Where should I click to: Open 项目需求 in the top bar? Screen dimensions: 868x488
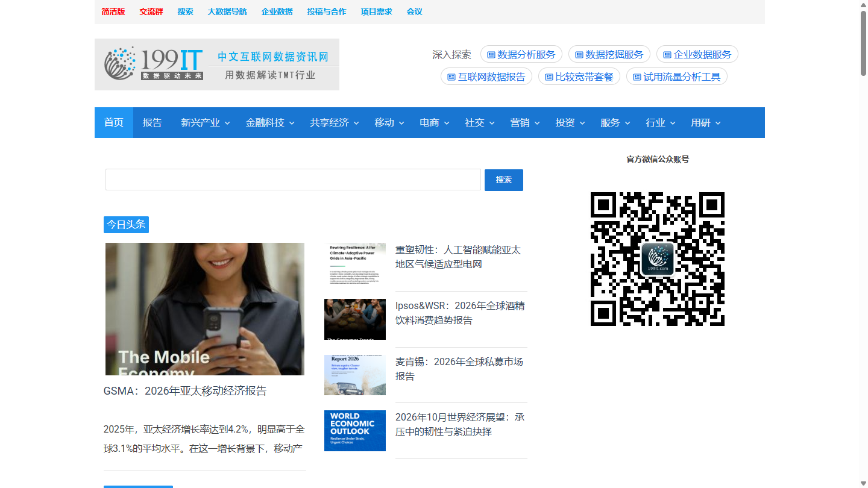[377, 11]
